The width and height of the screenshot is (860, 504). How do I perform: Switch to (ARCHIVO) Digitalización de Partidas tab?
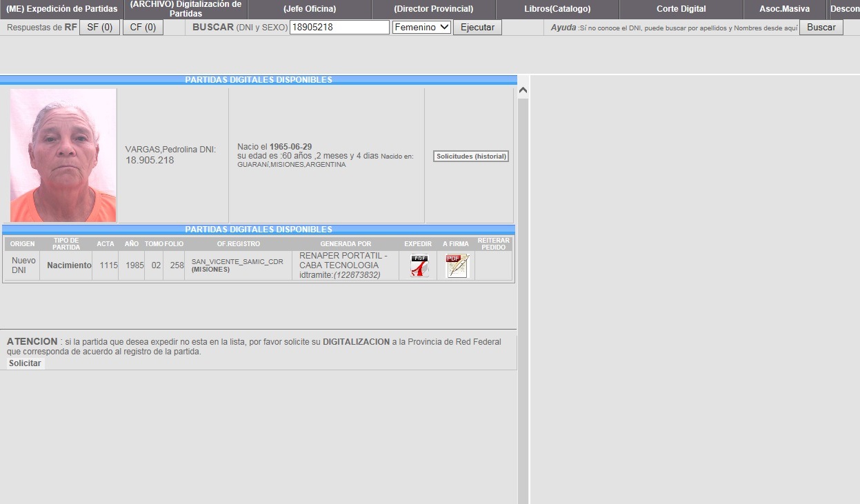click(x=186, y=9)
